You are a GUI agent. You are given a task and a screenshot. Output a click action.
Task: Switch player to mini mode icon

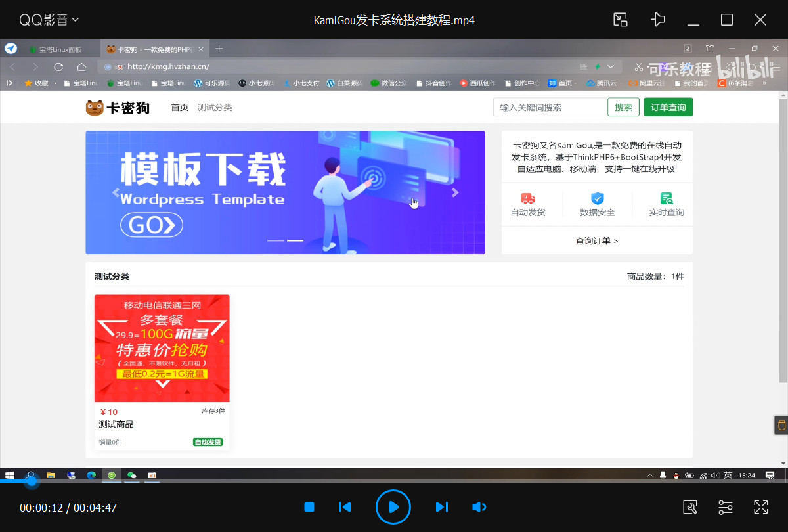[x=621, y=20]
